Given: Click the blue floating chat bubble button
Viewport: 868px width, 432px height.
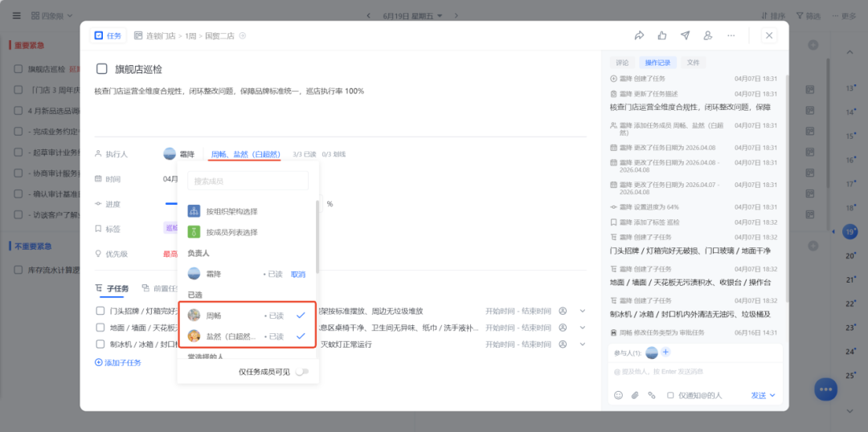Looking at the screenshot, I should 825,389.
